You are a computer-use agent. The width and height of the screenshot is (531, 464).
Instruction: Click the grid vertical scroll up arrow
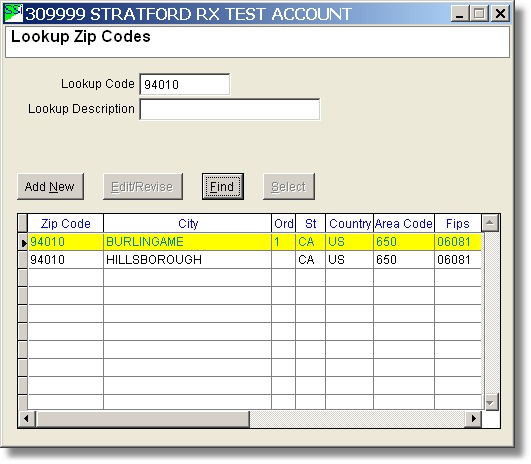pos(490,223)
